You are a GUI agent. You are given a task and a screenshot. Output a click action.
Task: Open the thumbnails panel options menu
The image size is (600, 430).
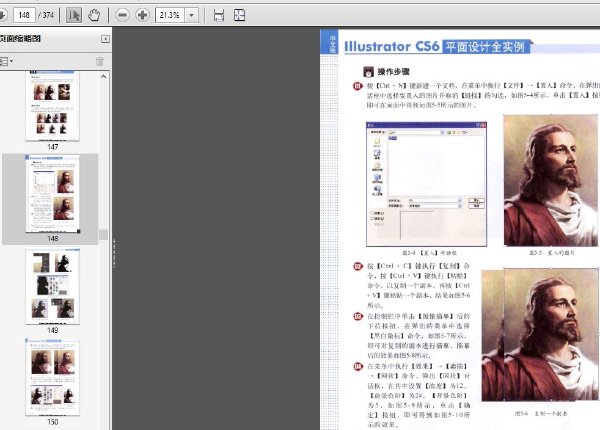point(7,61)
